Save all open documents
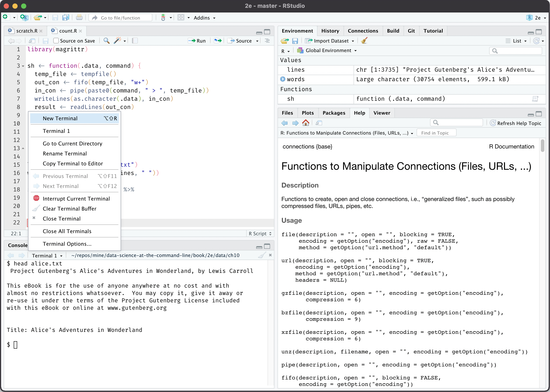The height and width of the screenshot is (392, 550). point(65,17)
